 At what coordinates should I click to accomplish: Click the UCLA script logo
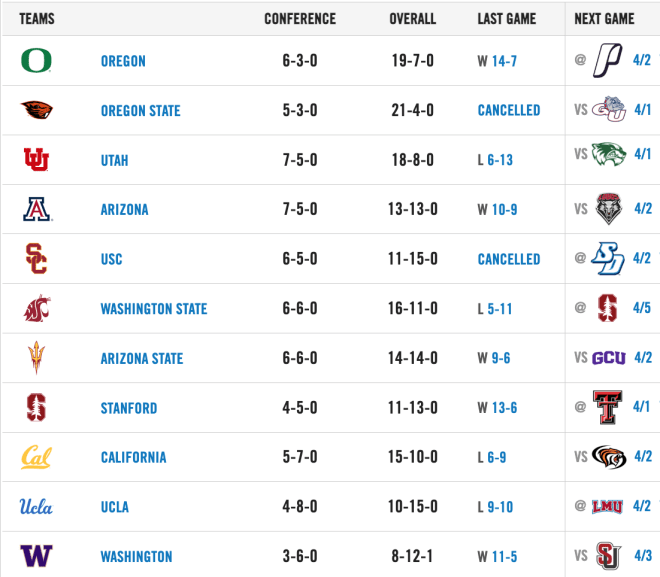coord(36,507)
